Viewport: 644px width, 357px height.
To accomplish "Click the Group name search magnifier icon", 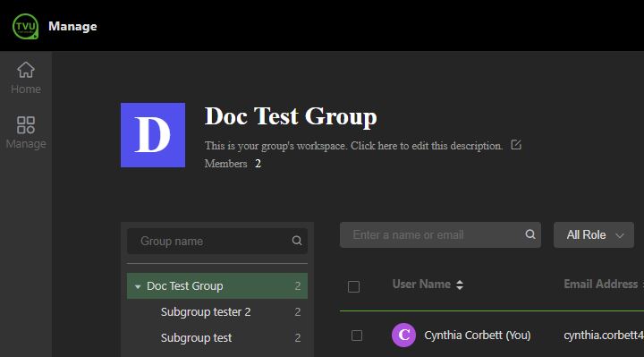I will [x=297, y=241].
